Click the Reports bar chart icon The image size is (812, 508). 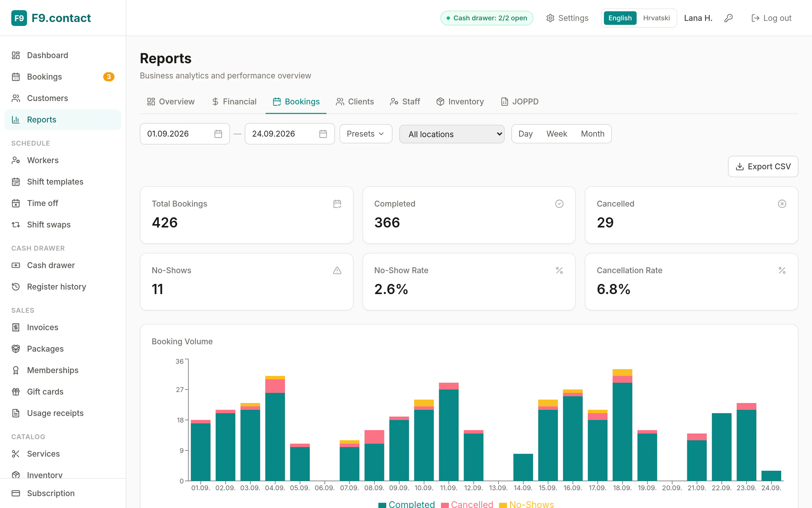16,120
